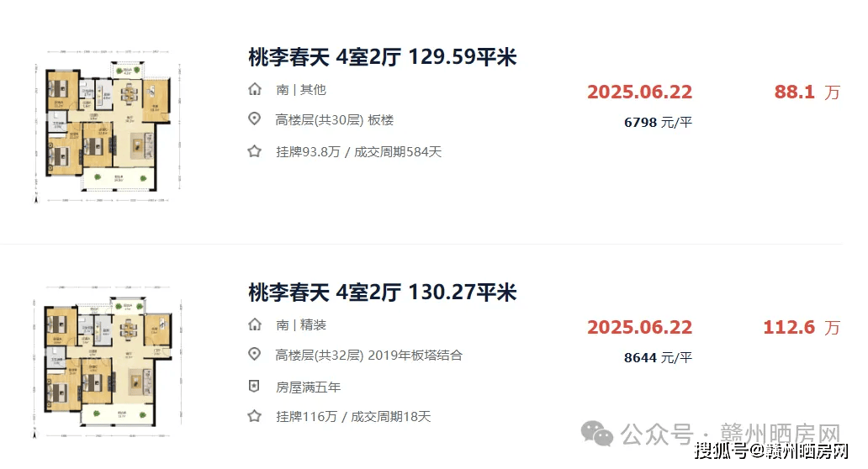Click the star icon beside 挂牌116万
This screenshot has height=469, width=868.
click(254, 416)
